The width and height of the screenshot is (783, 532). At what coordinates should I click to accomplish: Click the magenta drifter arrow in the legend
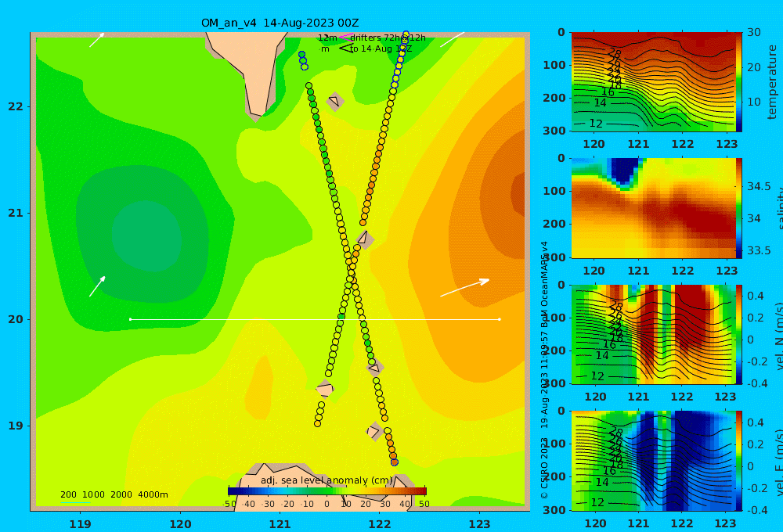pyautogui.click(x=346, y=37)
